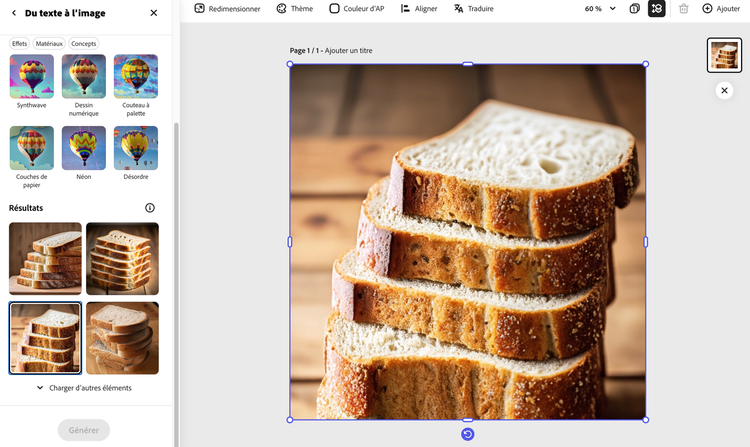The image size is (750, 447).
Task: Go back from Du texte à l'image panel
Action: [14, 13]
